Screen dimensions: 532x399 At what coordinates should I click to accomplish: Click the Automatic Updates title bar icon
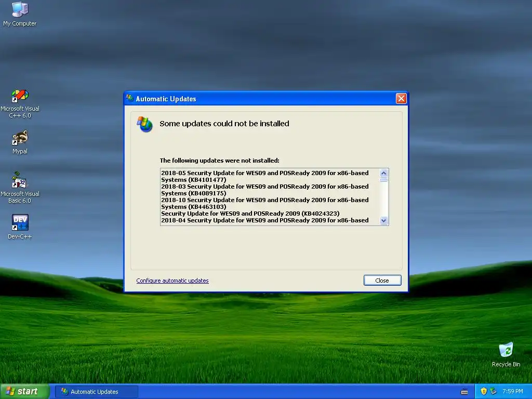130,98
